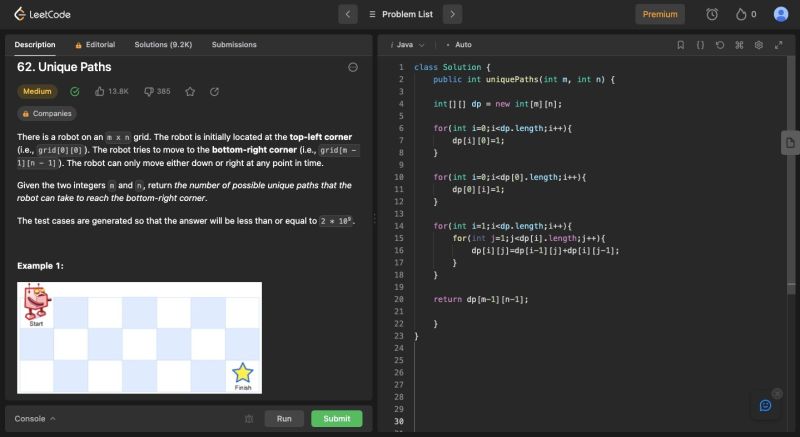Open the Submissions tab
This screenshot has height=437, width=800.
click(234, 45)
